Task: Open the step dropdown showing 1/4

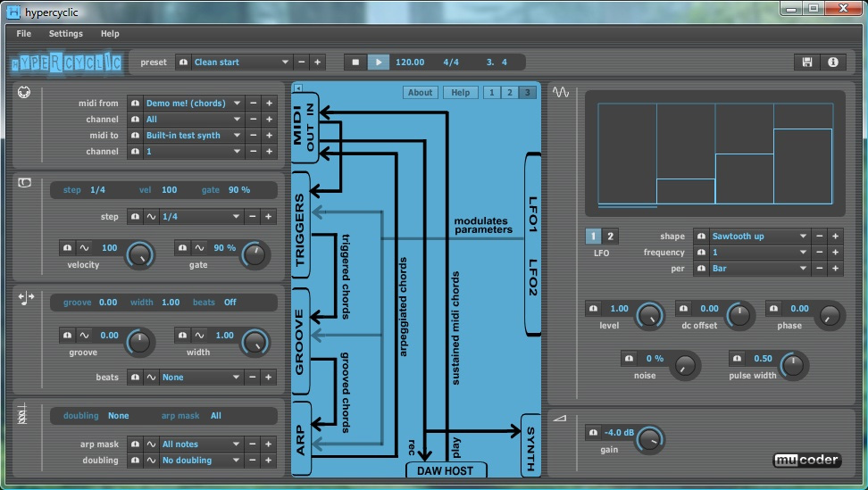Action: tap(201, 216)
